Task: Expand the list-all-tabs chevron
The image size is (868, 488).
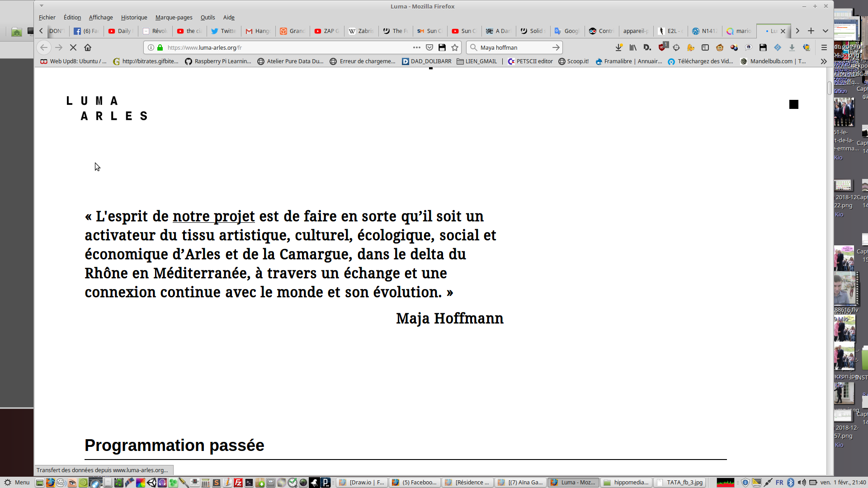Action: click(826, 31)
